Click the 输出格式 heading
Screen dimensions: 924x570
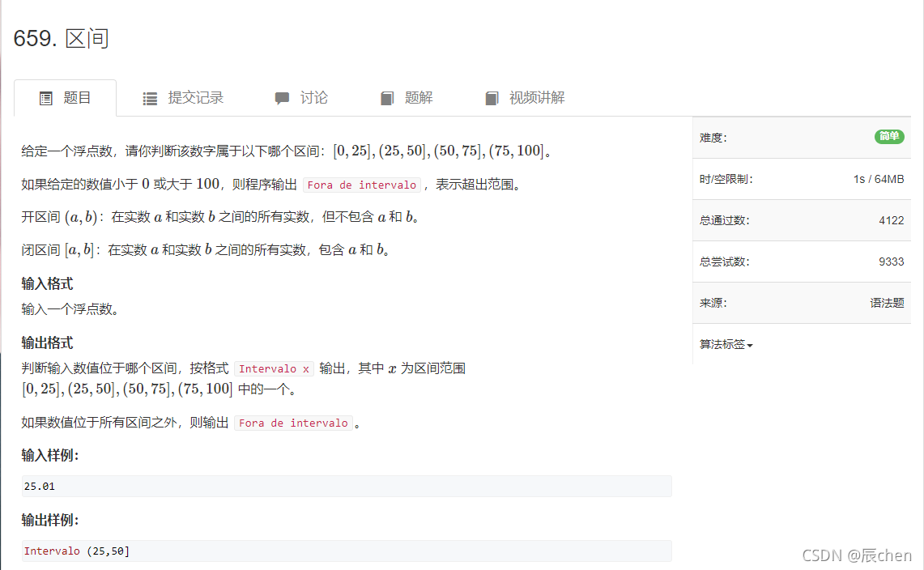tap(47, 342)
